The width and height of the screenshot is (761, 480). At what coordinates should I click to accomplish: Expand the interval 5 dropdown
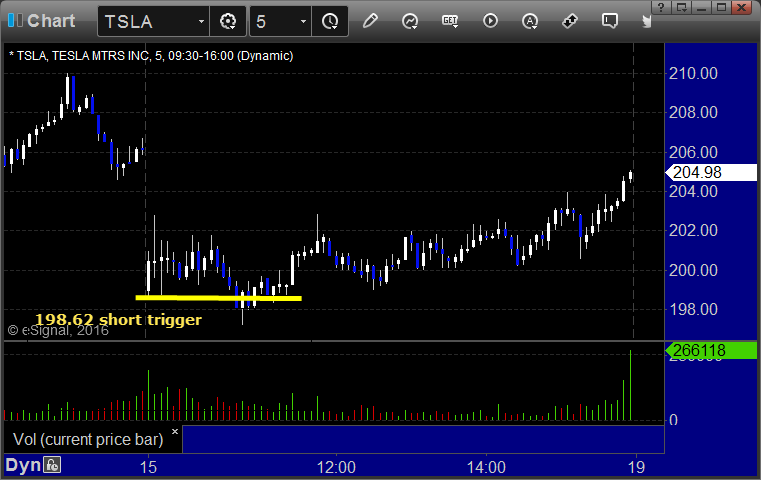point(303,21)
